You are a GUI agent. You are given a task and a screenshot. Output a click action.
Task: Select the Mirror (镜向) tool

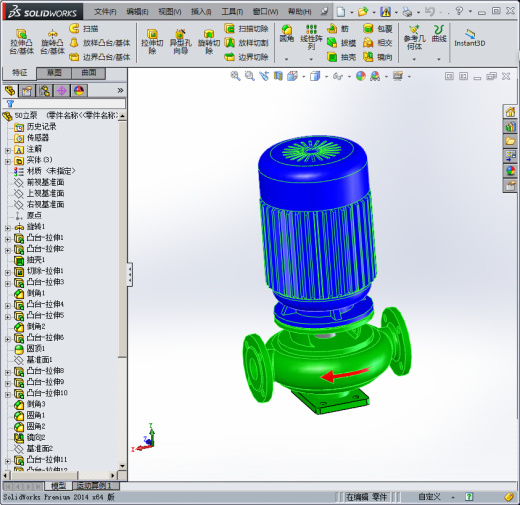pos(377,57)
